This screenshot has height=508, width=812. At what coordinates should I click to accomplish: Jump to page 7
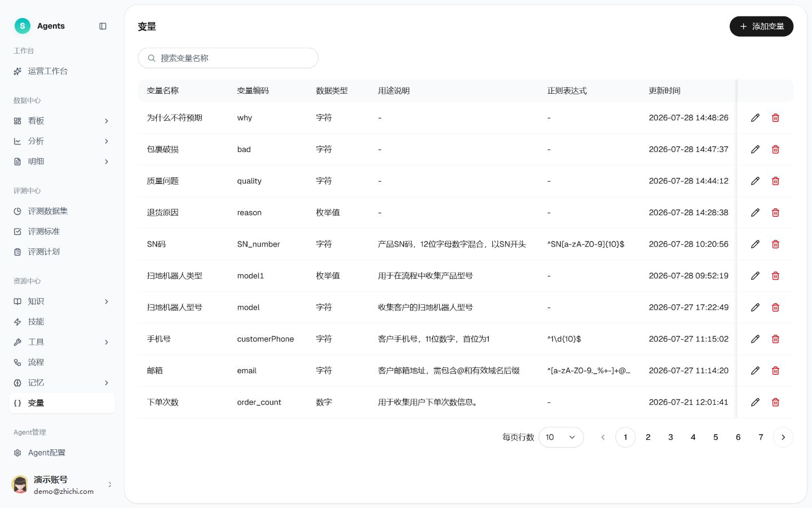point(761,437)
